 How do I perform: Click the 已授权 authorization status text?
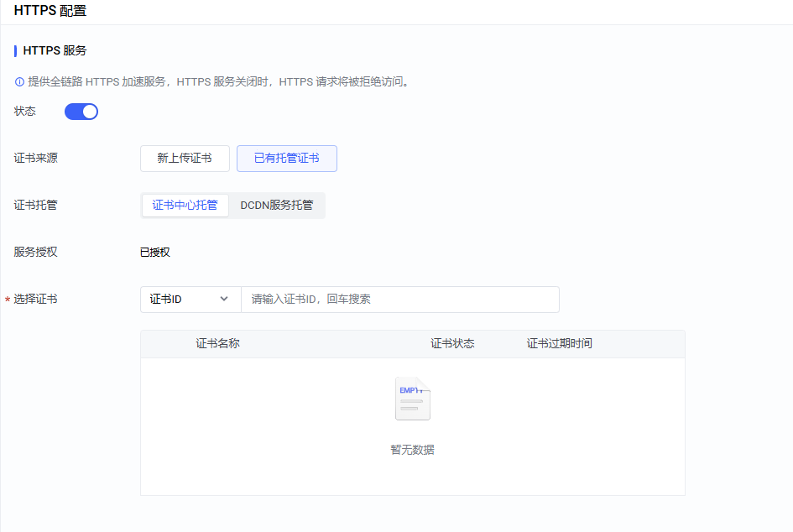[154, 253]
